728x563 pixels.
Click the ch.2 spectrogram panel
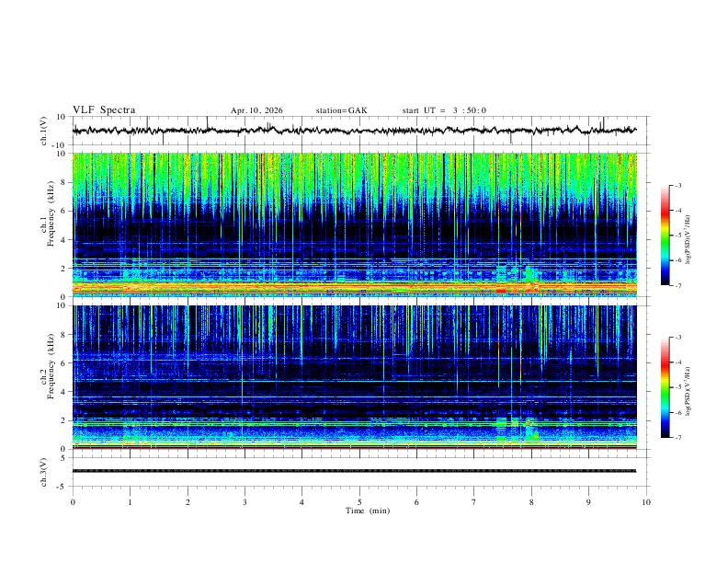(x=355, y=377)
